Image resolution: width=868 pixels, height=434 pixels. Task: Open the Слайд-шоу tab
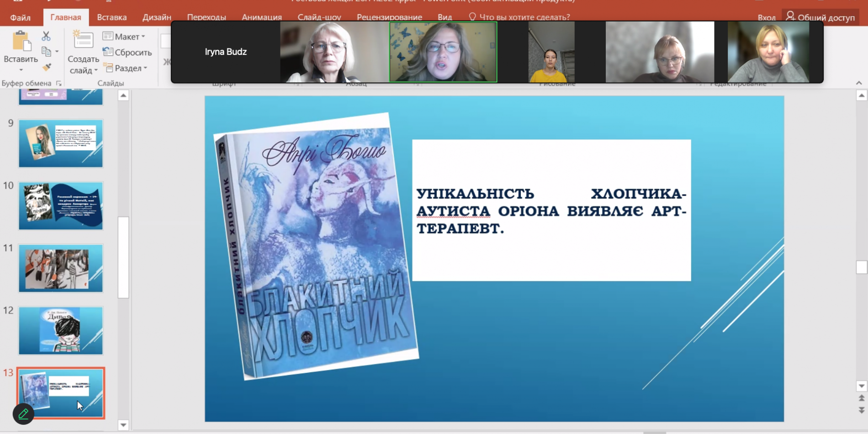click(x=319, y=17)
